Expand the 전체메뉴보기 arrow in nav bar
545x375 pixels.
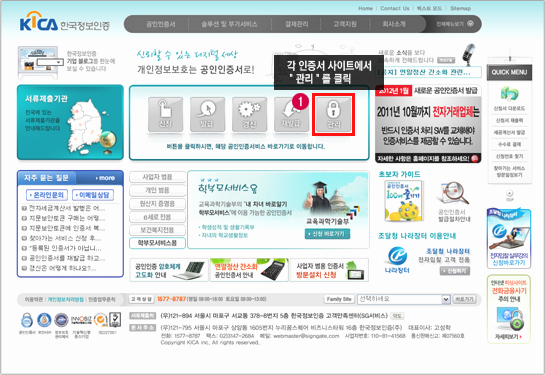click(x=471, y=24)
